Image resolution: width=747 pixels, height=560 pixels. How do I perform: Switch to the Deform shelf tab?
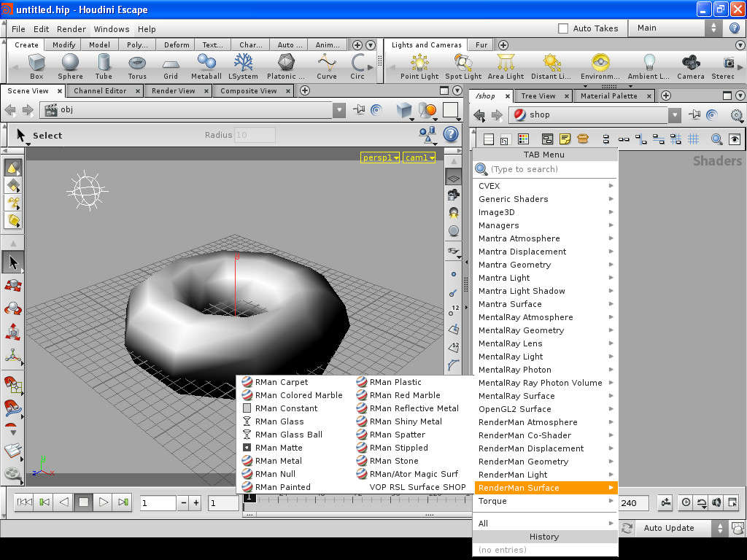pos(177,44)
